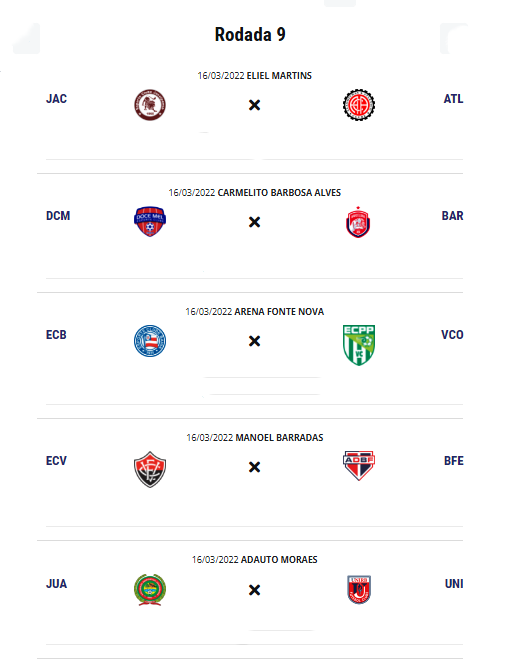Click the UNIRB shield crest

[x=359, y=590]
